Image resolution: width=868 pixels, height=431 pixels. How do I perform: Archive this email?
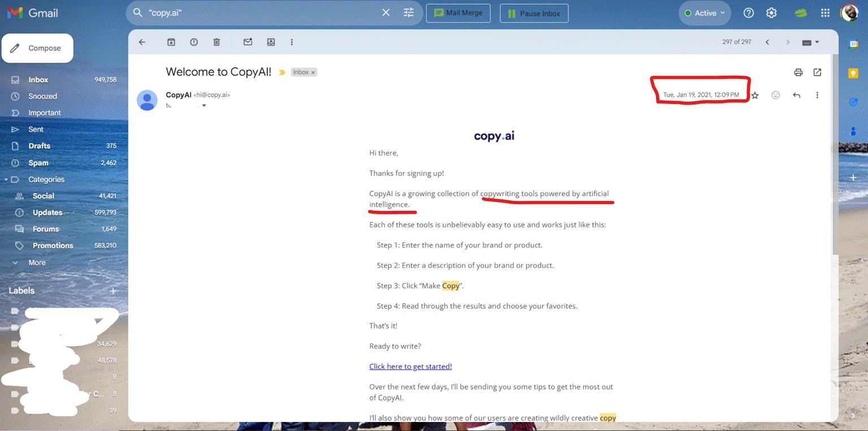coord(171,42)
